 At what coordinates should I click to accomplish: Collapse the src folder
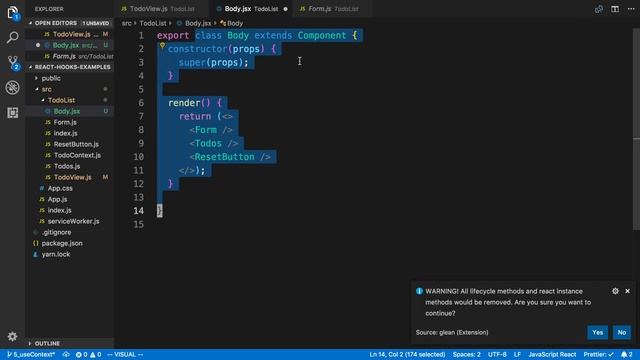tap(47, 89)
